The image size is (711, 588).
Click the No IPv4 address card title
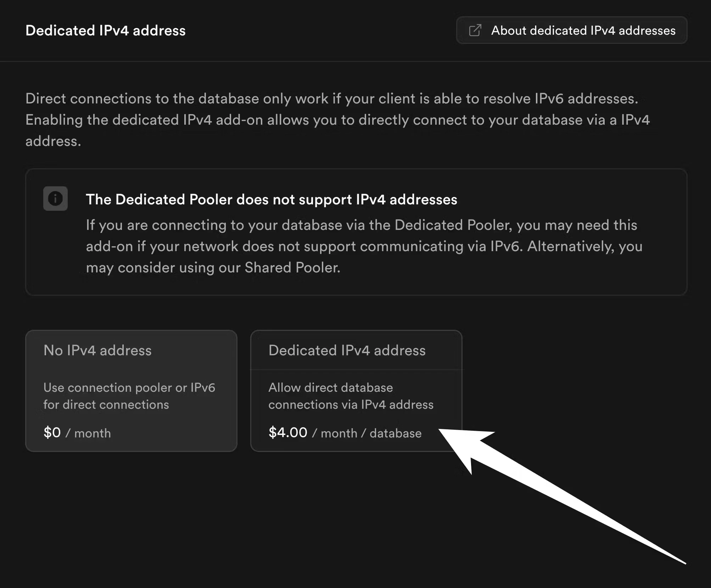97,350
